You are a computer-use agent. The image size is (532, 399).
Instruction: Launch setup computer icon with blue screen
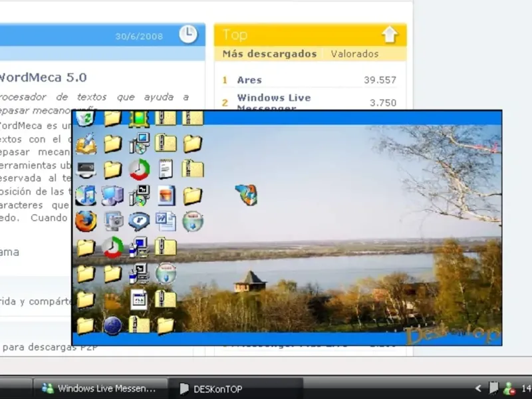[x=139, y=247]
